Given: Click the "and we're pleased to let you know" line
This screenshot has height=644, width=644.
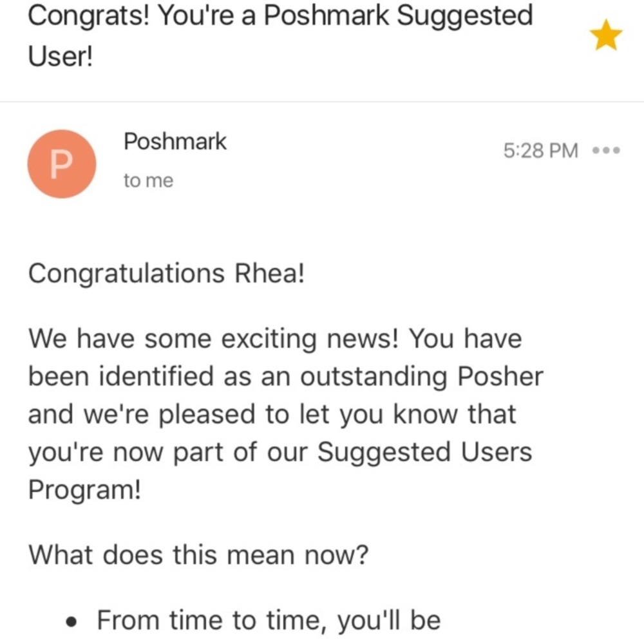Looking at the screenshot, I should pyautogui.click(x=272, y=415).
